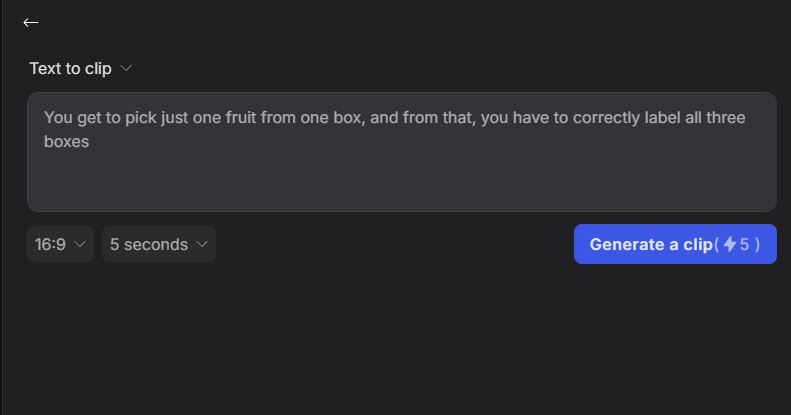This screenshot has height=415, width=791.
Task: Expand the 16:9 aspect ratio dropdown
Action: coord(60,244)
